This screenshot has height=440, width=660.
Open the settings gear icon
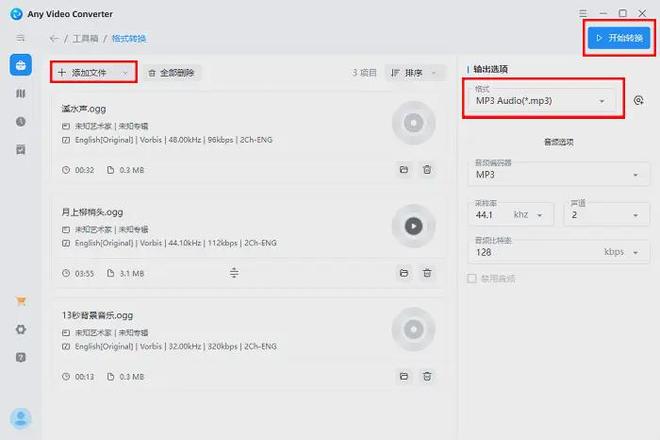coord(21,329)
